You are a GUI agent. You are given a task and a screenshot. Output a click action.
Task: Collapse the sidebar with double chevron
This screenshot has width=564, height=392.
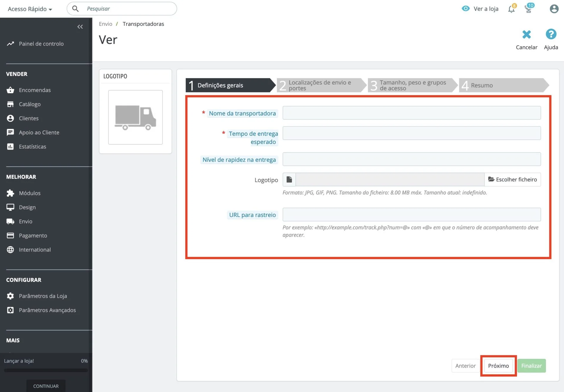click(80, 27)
